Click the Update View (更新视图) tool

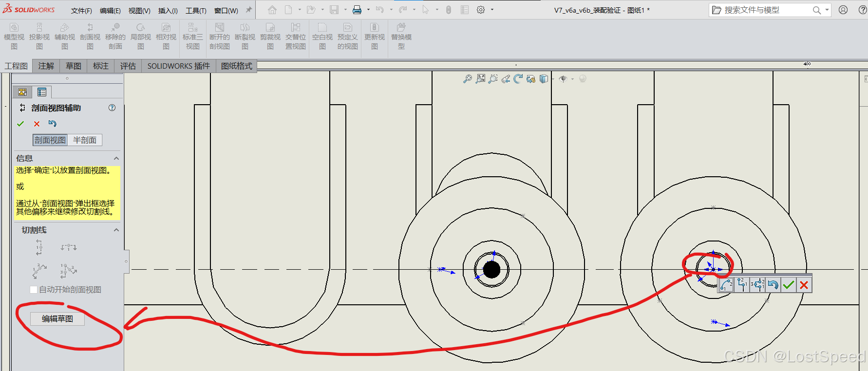375,36
